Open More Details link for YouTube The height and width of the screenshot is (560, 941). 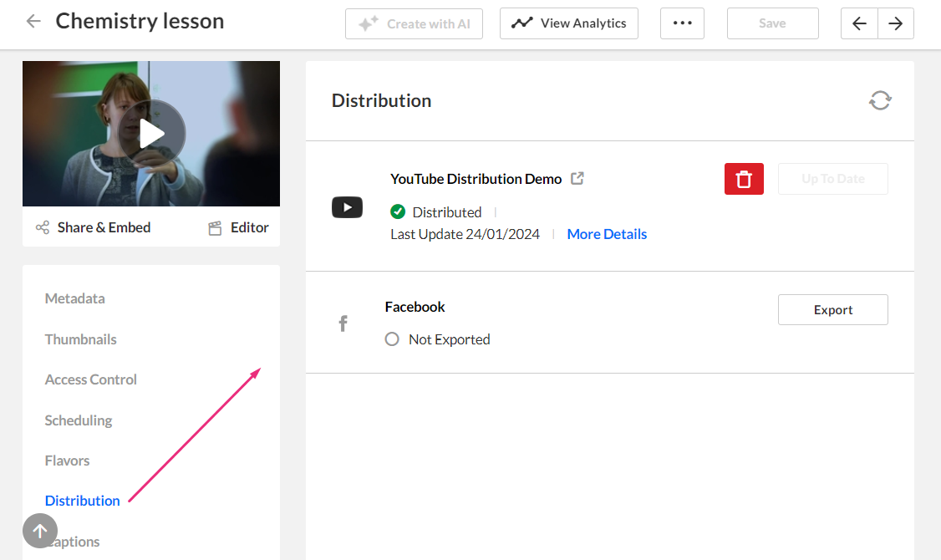click(x=607, y=234)
